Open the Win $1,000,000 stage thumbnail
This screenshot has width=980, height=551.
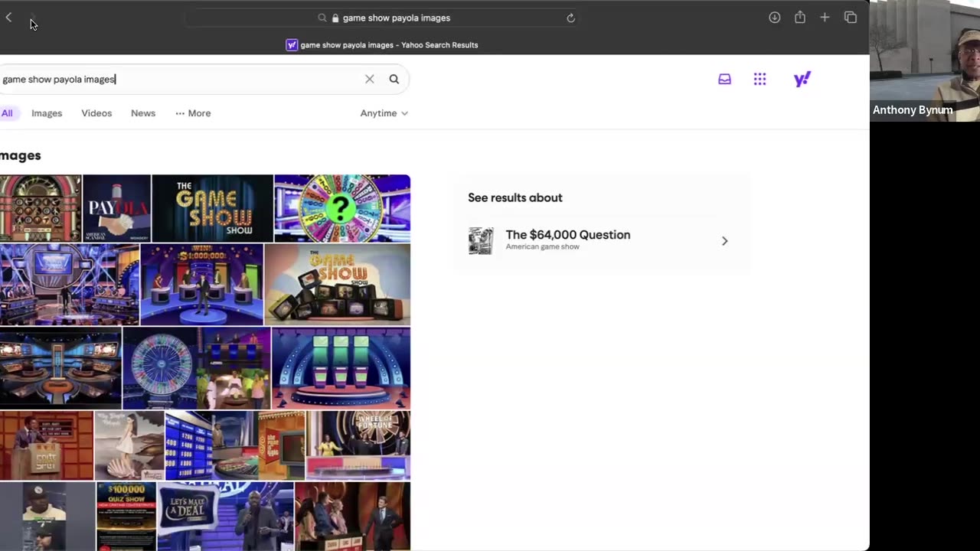[201, 285]
